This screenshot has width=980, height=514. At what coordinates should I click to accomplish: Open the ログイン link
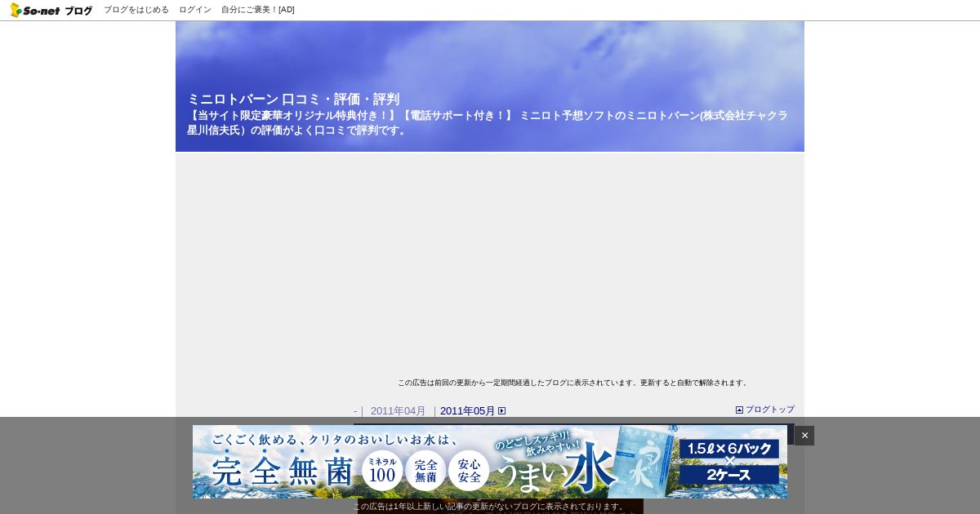pyautogui.click(x=195, y=10)
